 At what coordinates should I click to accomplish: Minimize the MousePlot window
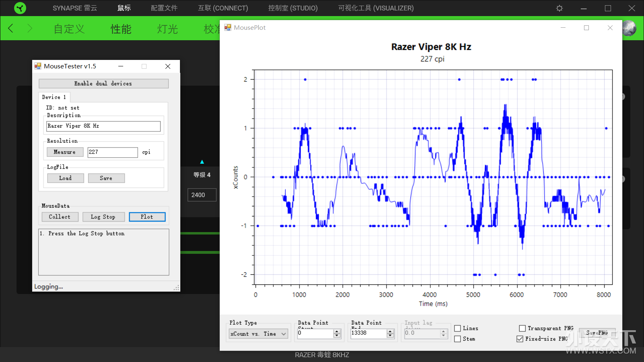coord(563,27)
